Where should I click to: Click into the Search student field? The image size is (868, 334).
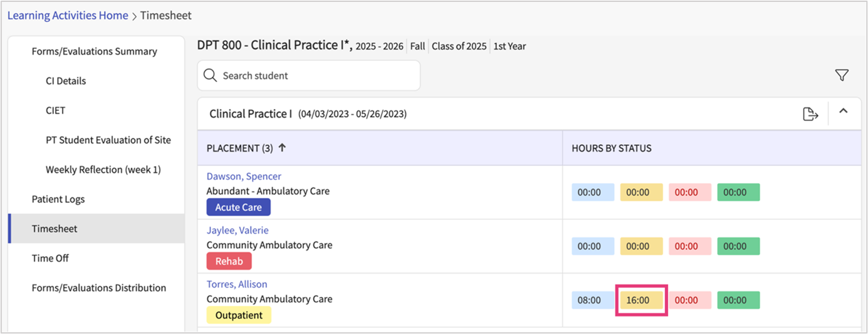coord(313,76)
